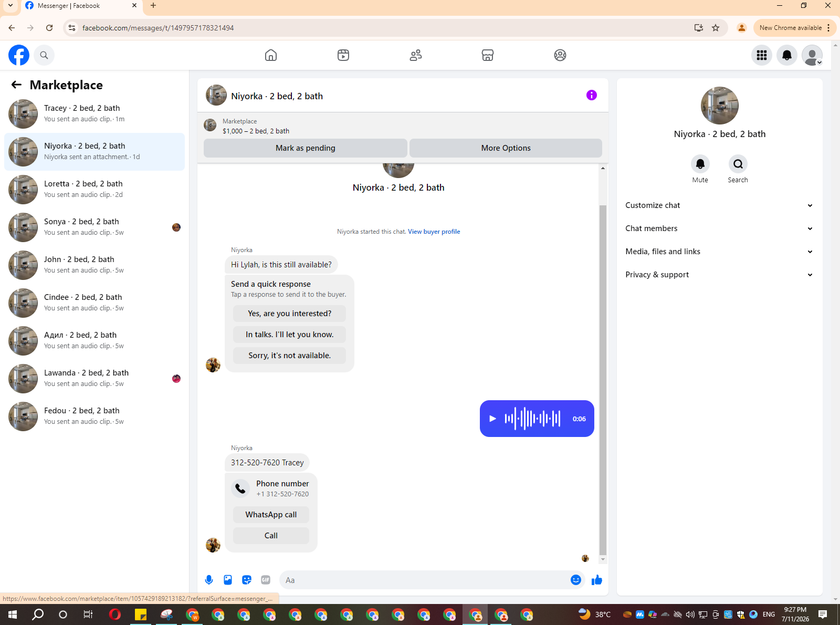Attach a photo file to message
This screenshot has width=840, height=625.
coord(228,580)
